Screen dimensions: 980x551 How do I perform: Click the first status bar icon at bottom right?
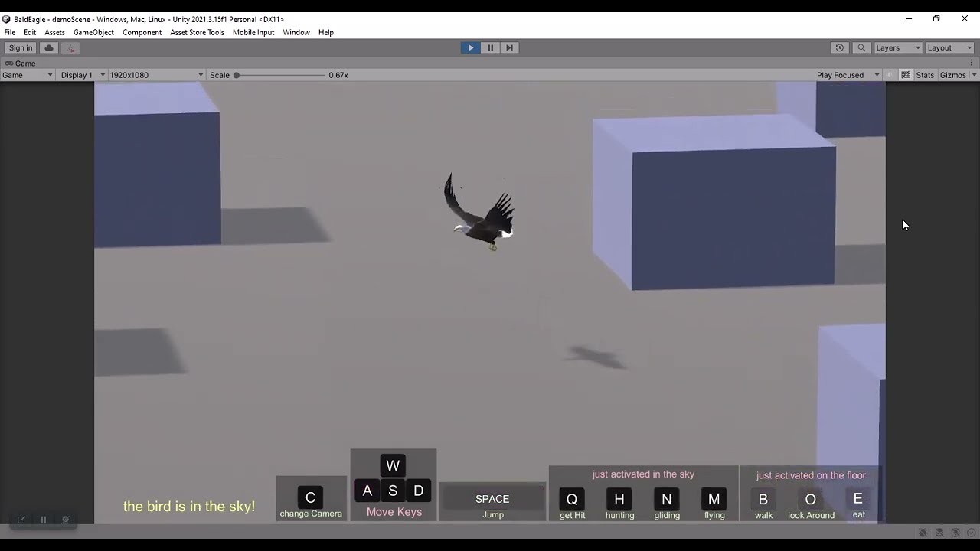[x=923, y=533]
